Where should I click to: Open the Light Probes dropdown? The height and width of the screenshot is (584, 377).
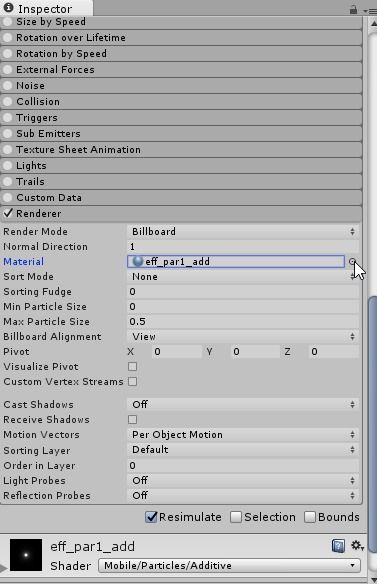[x=243, y=480]
